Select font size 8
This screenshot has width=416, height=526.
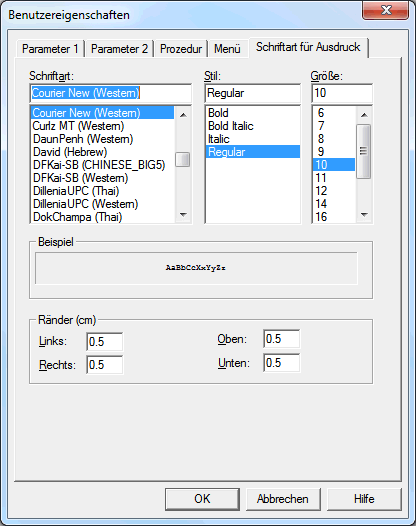pyautogui.click(x=334, y=139)
